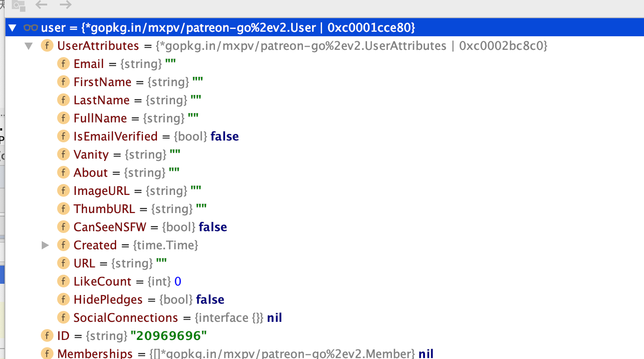Click the field icon next to About

point(63,173)
